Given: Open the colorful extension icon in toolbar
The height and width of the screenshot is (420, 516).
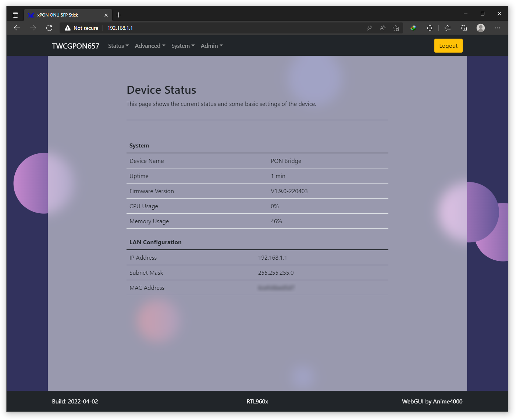Looking at the screenshot, I should (x=413, y=28).
